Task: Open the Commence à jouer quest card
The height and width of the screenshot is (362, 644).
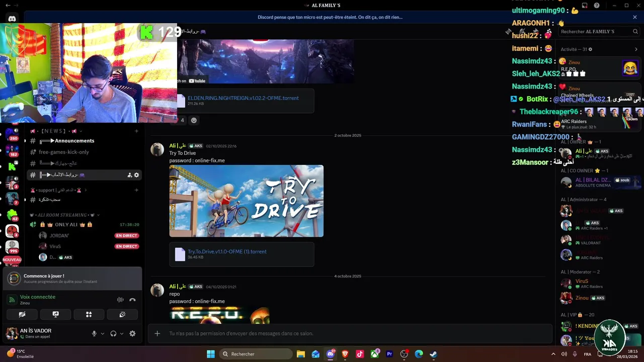Action: tap(72, 279)
